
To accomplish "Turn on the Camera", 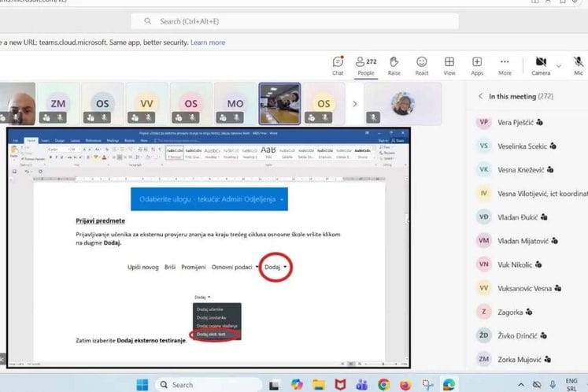I will coord(541,65).
